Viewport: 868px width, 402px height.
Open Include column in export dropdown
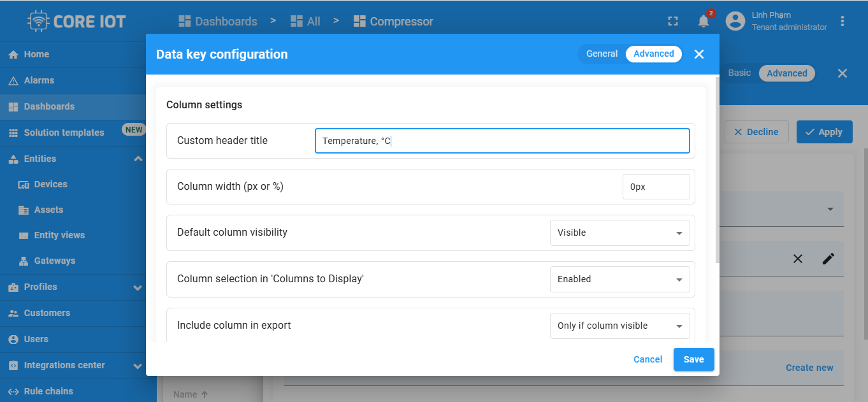pyautogui.click(x=619, y=326)
